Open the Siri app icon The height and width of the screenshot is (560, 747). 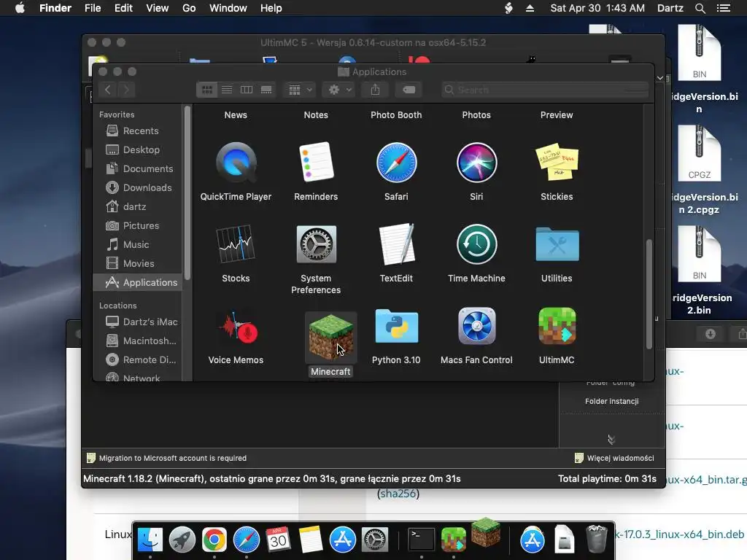coord(476,163)
